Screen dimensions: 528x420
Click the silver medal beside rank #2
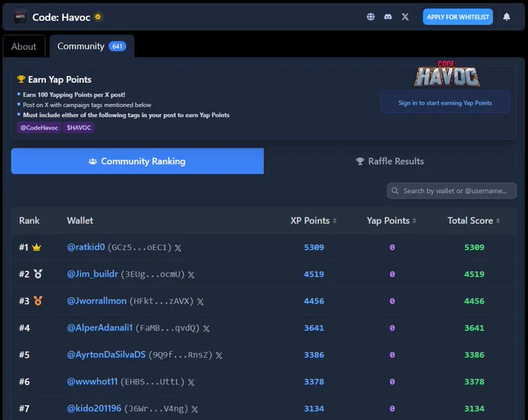[38, 274]
